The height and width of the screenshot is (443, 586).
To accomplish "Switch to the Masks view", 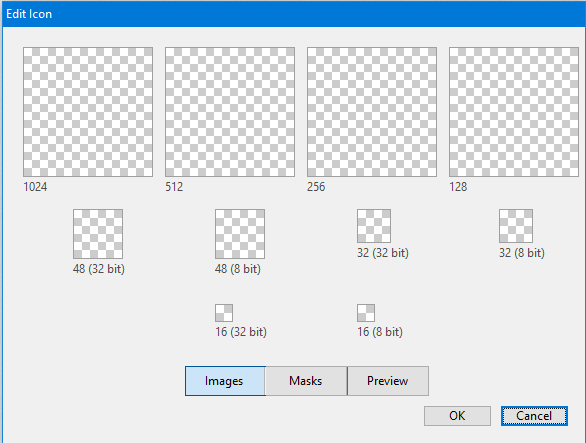I will [x=306, y=381].
